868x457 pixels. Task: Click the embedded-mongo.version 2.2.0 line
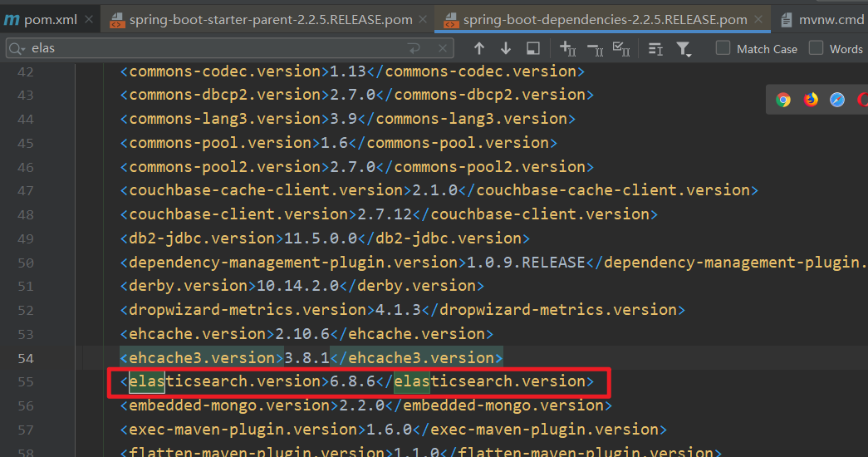coord(366,405)
